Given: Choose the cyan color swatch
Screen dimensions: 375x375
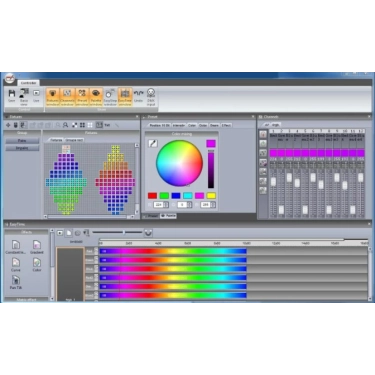Looking at the screenshot, I should pos(188,196).
